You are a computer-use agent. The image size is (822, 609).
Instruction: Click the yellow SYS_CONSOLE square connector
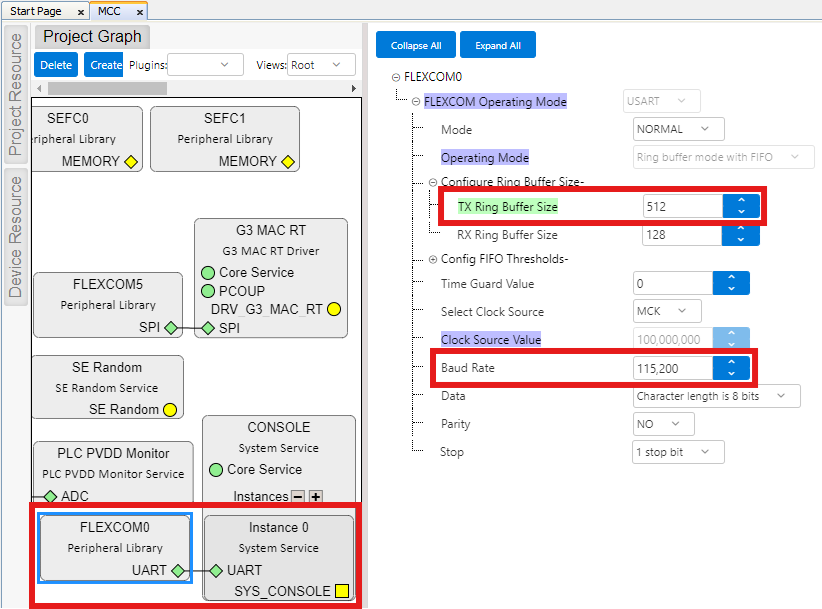[342, 592]
